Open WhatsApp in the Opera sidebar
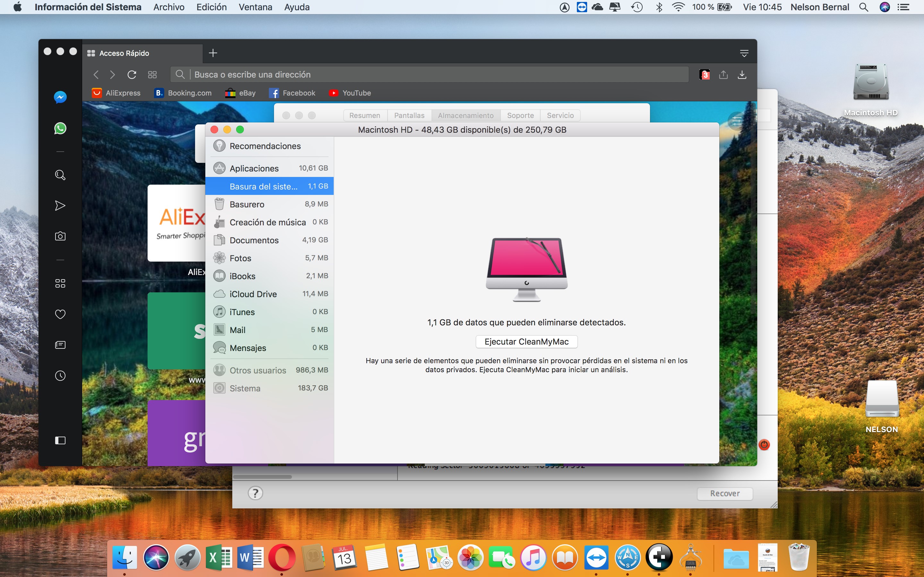Screen dimensions: 924x577 (x=60, y=128)
